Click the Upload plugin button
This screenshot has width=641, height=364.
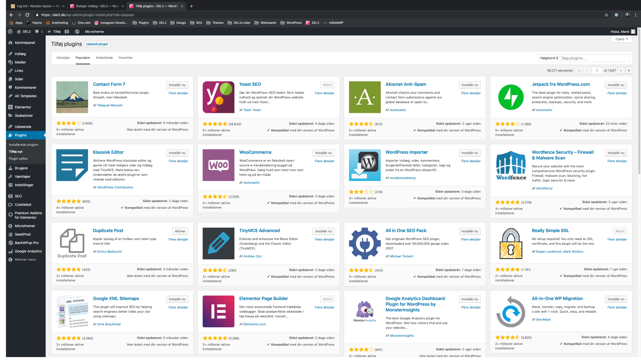(x=97, y=44)
